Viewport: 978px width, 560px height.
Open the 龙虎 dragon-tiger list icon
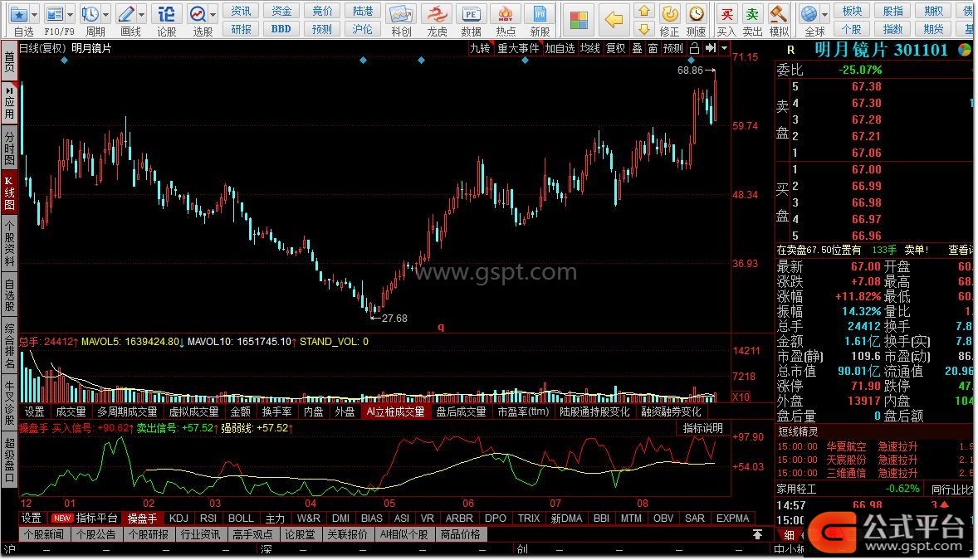pos(437,14)
